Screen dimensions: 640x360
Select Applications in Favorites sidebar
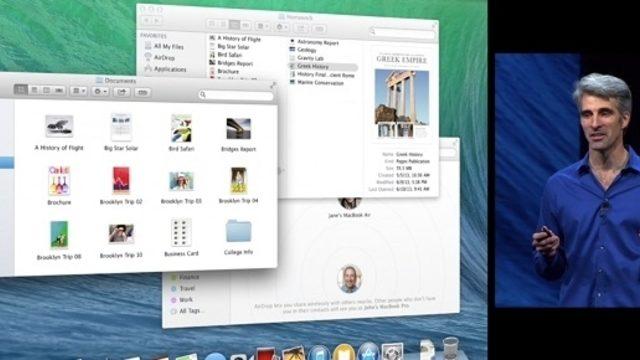[x=165, y=69]
